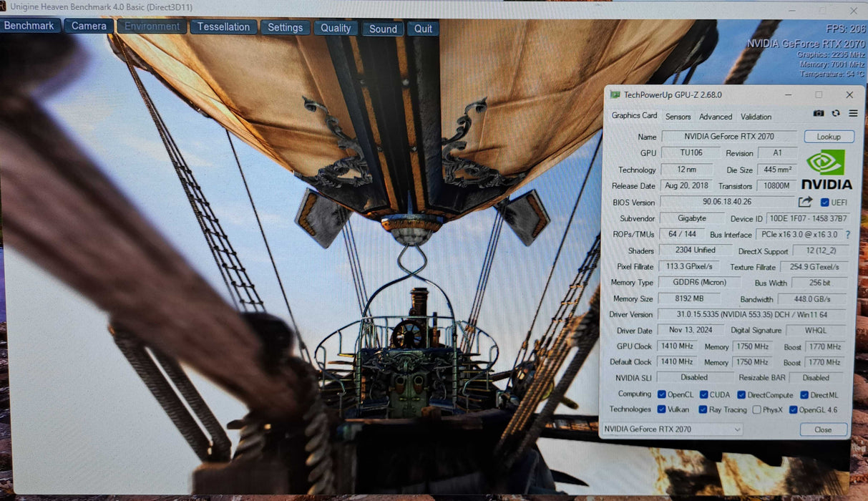Viewport: 868px width, 501px height.
Task: Click the BIOS export share icon
Action: tap(806, 202)
